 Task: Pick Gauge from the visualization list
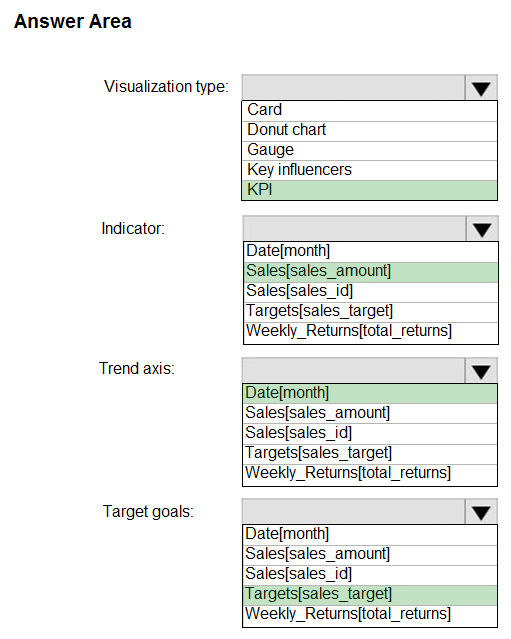pos(369,150)
